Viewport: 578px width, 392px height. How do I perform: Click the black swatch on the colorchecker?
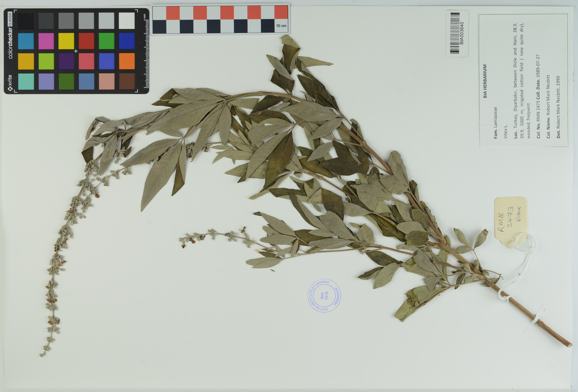coord(26,21)
